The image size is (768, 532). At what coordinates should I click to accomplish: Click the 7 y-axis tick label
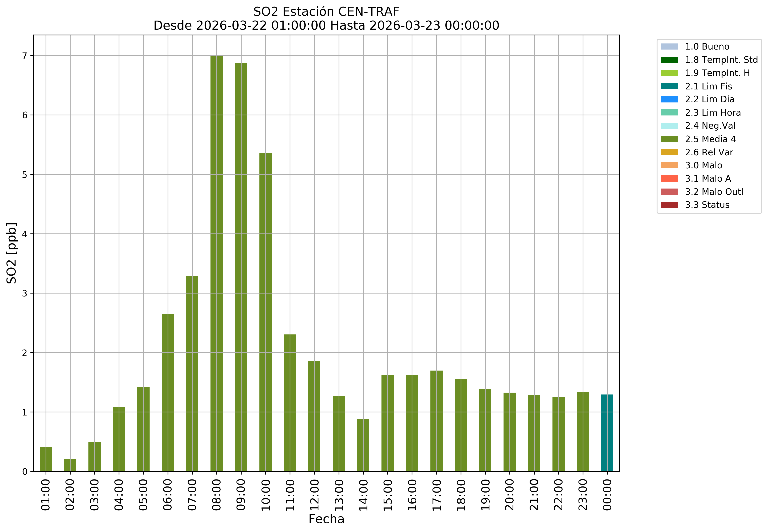coord(25,56)
